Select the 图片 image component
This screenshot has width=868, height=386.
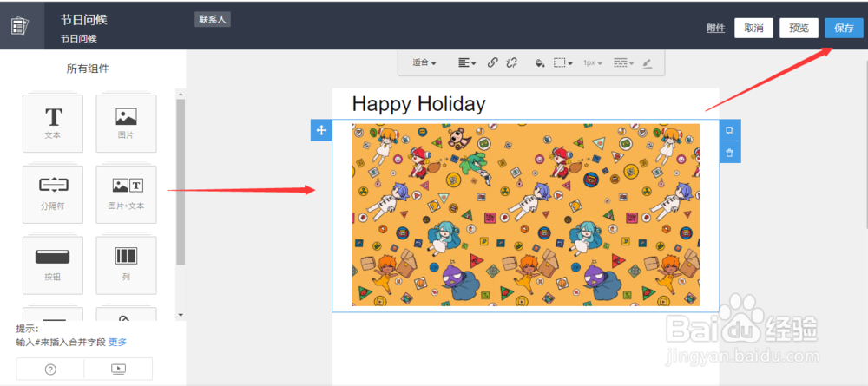click(126, 123)
